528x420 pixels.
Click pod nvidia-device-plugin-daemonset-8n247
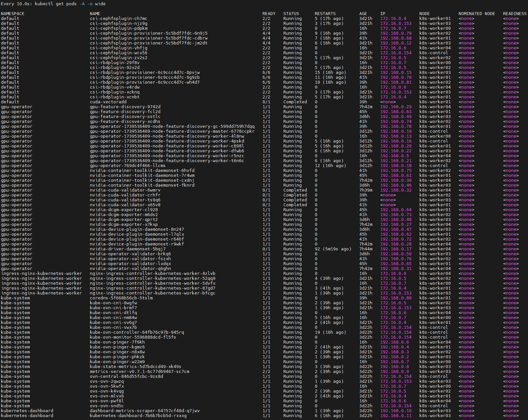coord(137,229)
